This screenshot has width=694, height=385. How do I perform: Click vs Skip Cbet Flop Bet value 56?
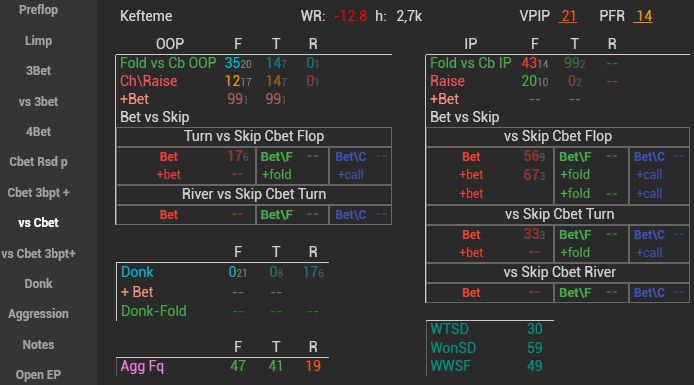532,156
